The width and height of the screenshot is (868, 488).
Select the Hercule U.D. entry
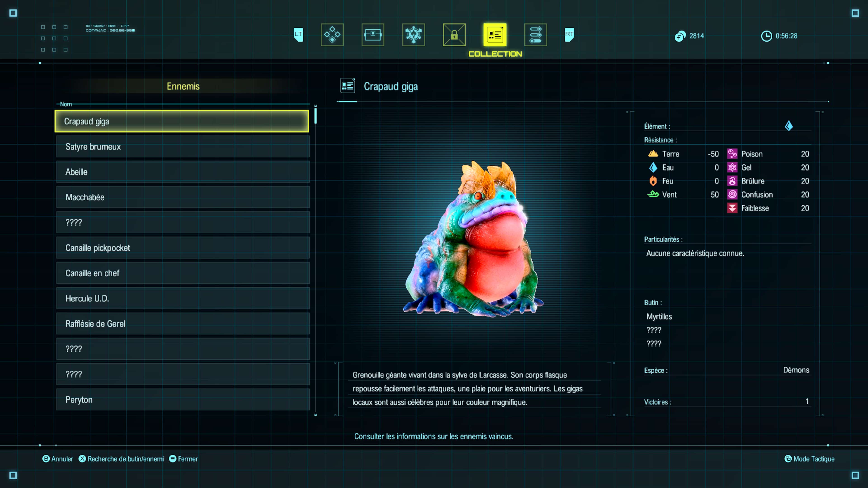[x=183, y=298]
